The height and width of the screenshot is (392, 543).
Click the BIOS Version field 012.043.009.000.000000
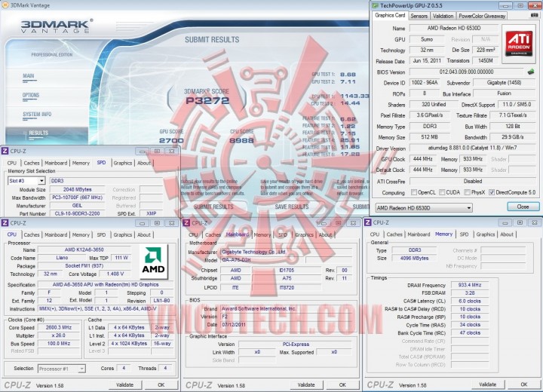click(x=466, y=72)
